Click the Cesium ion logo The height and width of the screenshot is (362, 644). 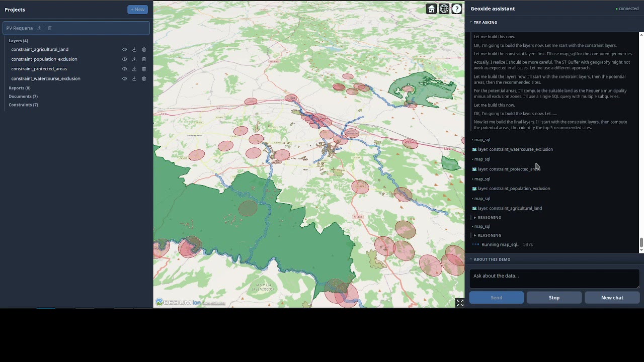179,302
